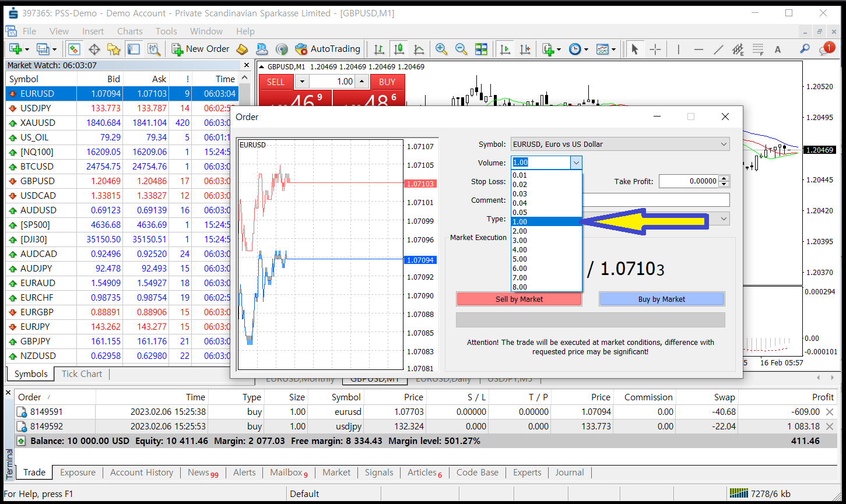The height and width of the screenshot is (504, 846).
Task: Select the Equidistant Channel tool
Action: [739, 50]
